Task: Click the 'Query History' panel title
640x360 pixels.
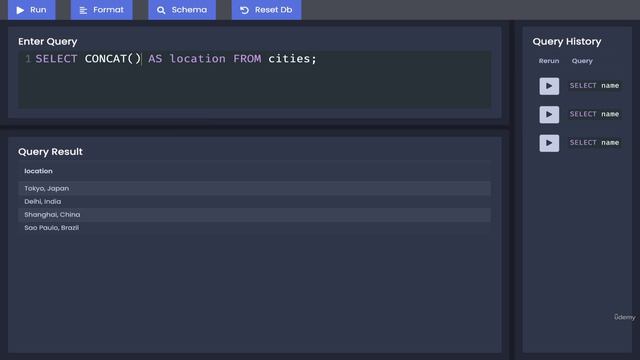Action: click(x=567, y=41)
